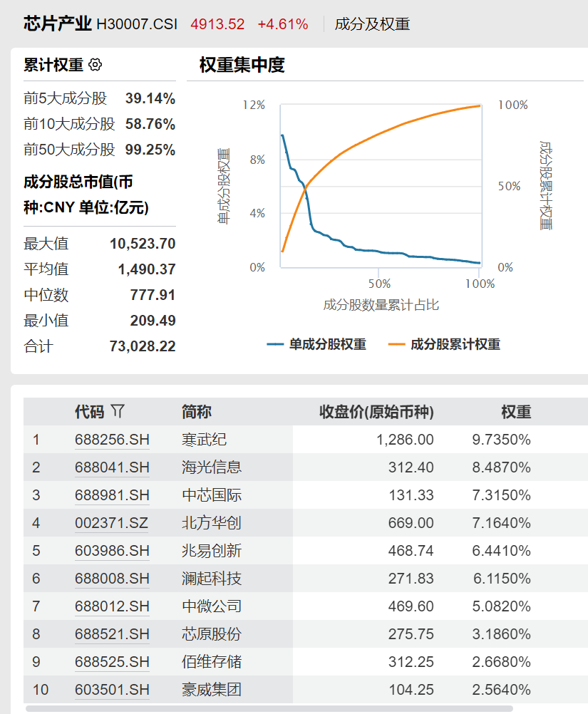Select the 澜起科技 name cell
Viewport: 588px width, 714px height.
pos(212,579)
